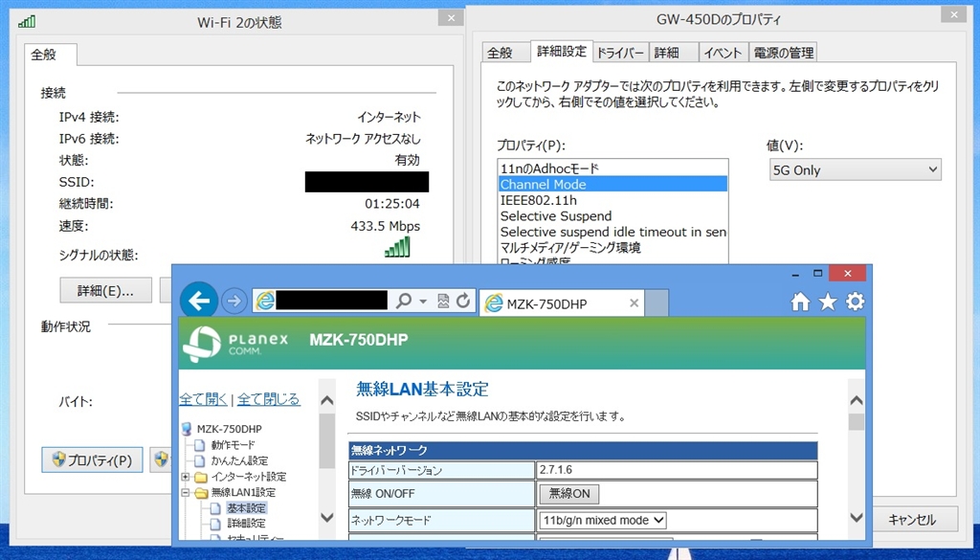Screen dimensions: 980x560
Task: Open browser Favorites star icon
Action: point(828,302)
